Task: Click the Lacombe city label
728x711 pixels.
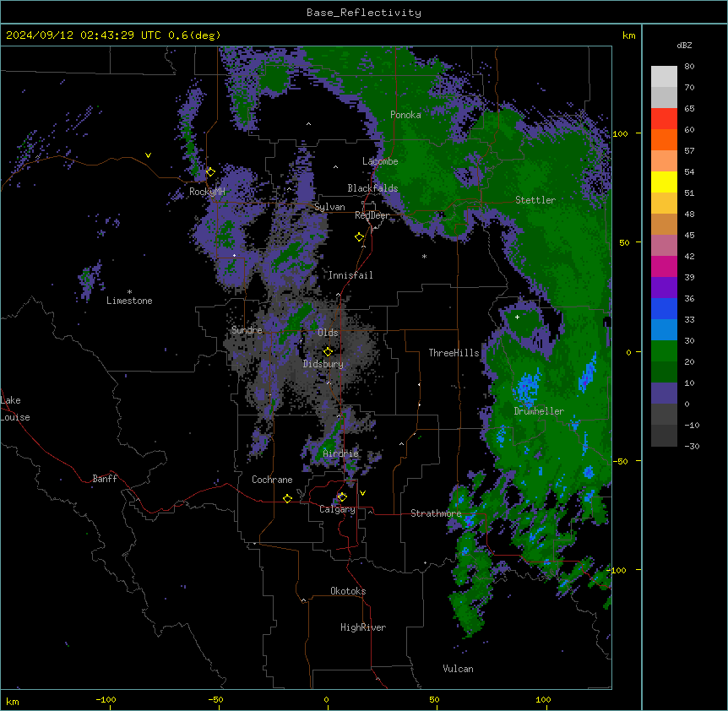Action: (x=380, y=161)
